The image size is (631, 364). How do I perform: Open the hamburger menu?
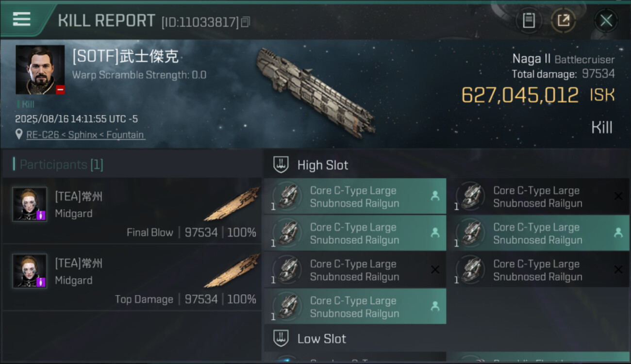pos(22,19)
